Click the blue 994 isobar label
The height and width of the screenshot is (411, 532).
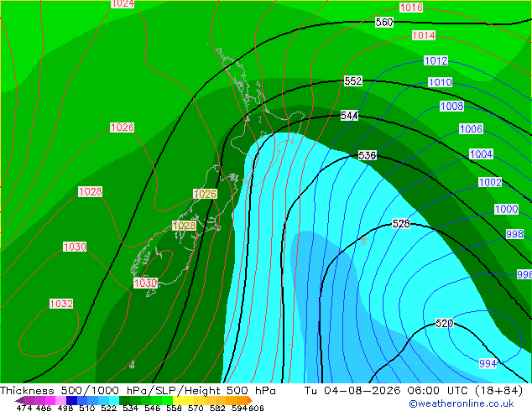488,364
